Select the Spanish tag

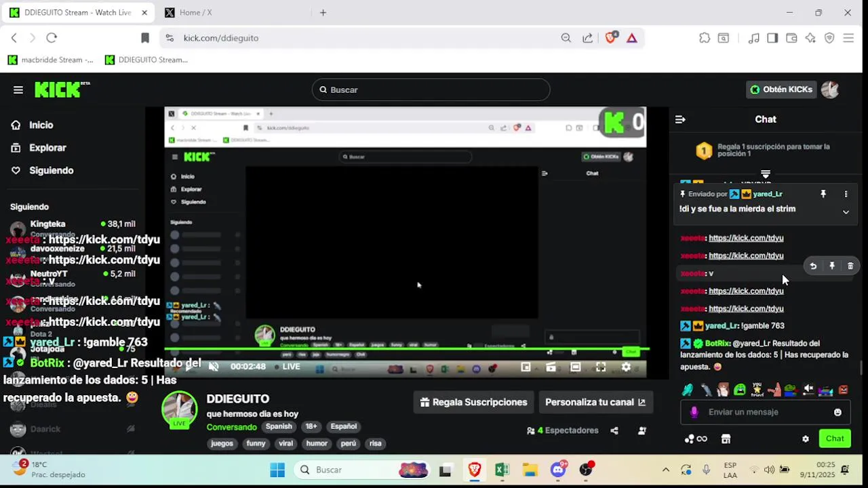(279, 426)
